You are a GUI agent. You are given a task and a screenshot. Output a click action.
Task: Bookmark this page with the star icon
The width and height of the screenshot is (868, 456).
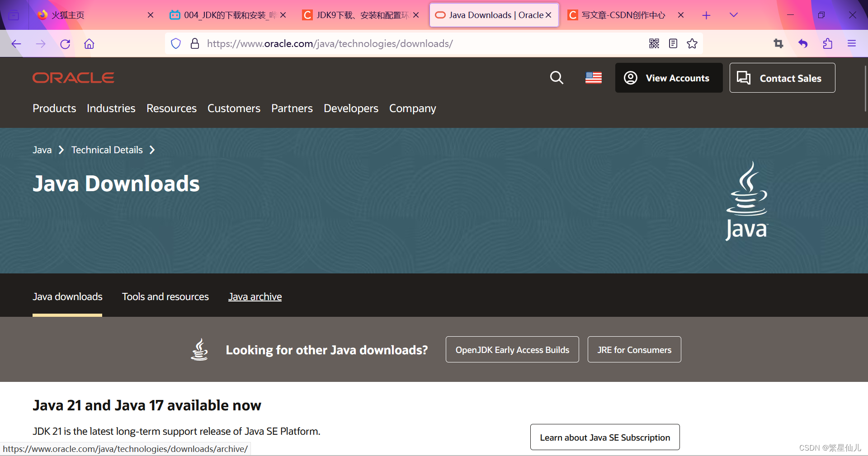pyautogui.click(x=692, y=43)
